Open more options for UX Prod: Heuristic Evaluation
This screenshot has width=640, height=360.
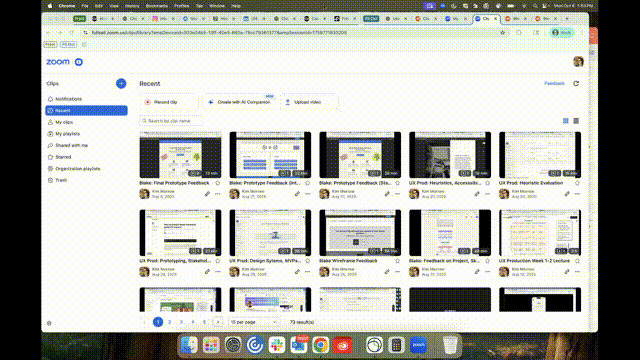(x=577, y=194)
